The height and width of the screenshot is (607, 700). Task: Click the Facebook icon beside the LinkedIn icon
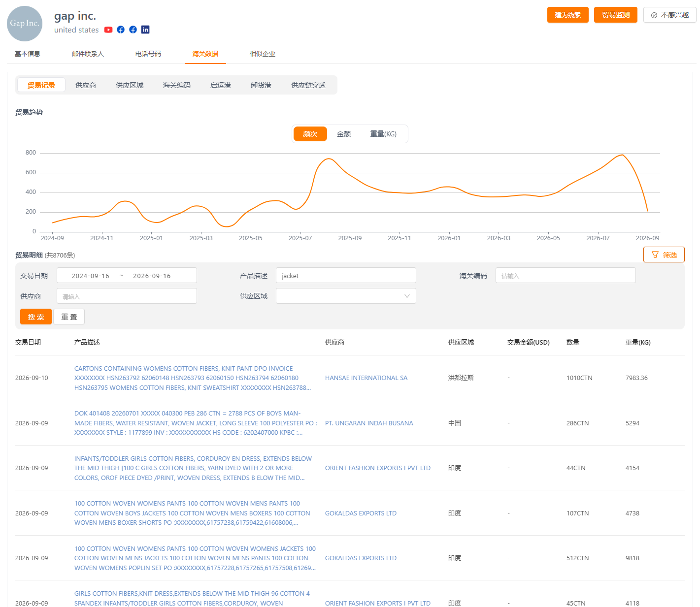(x=133, y=30)
